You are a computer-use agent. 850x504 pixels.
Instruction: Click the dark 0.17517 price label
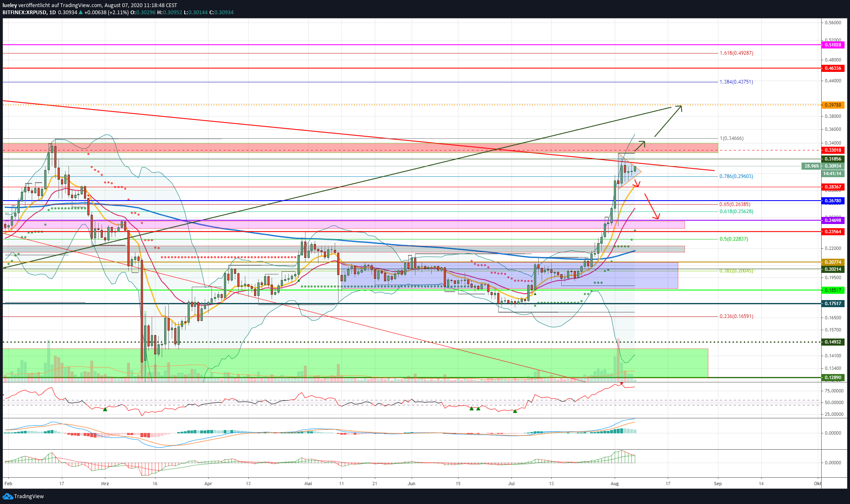(833, 303)
